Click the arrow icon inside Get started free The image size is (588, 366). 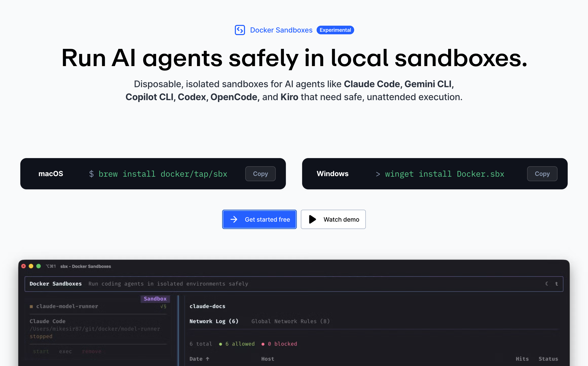click(234, 219)
